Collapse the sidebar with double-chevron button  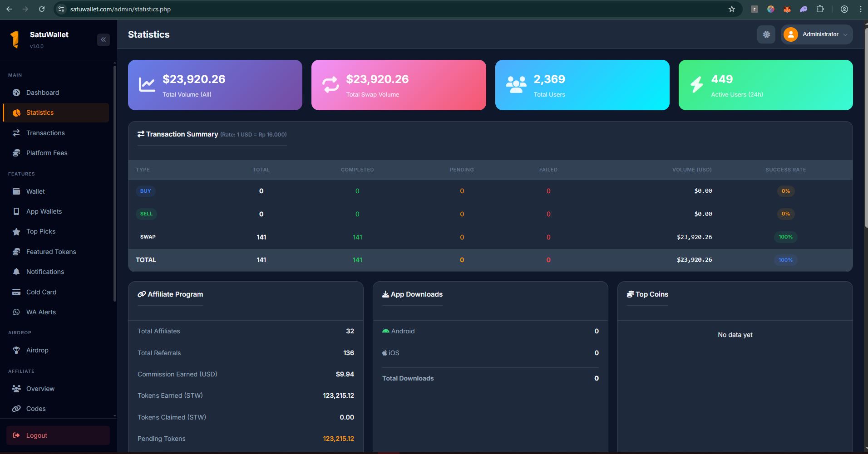coord(104,40)
